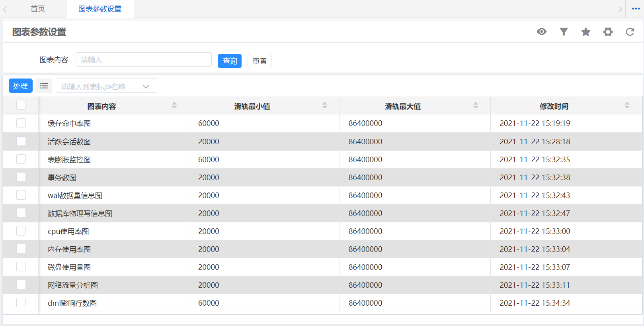Check the 表膨胀监控图 row checkbox

click(x=21, y=159)
